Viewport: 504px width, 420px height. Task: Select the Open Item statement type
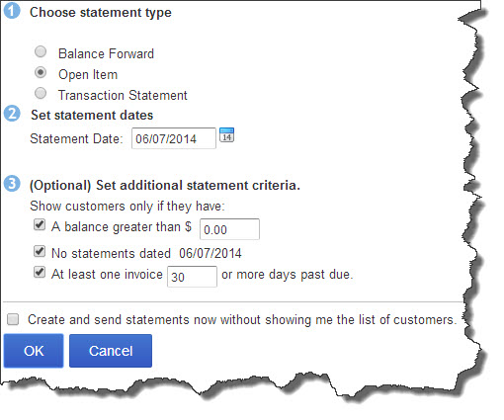coord(41,72)
